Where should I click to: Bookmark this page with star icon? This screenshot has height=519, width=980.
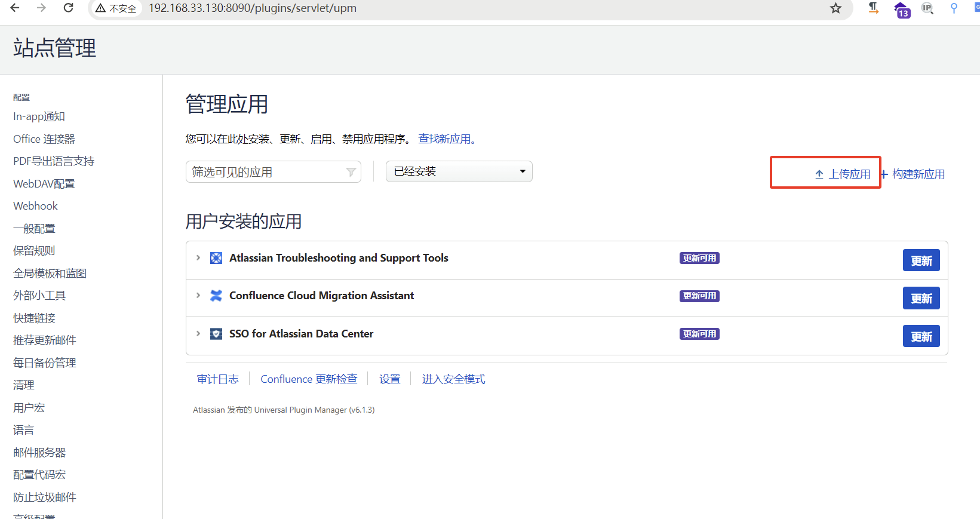pos(835,8)
